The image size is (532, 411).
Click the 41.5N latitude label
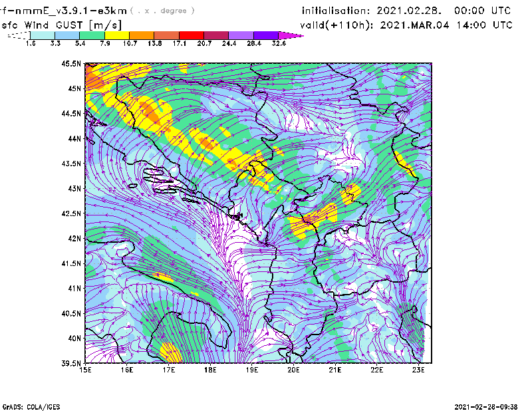coord(71,263)
